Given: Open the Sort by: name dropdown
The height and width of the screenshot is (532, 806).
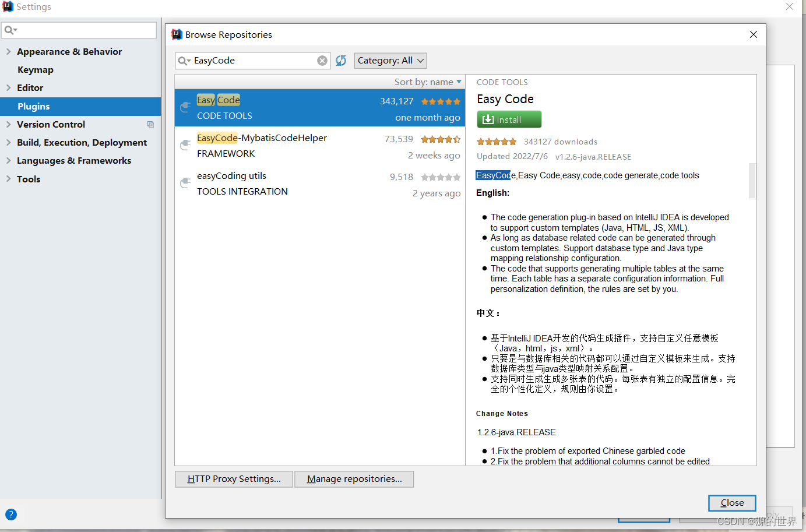Looking at the screenshot, I should point(428,82).
